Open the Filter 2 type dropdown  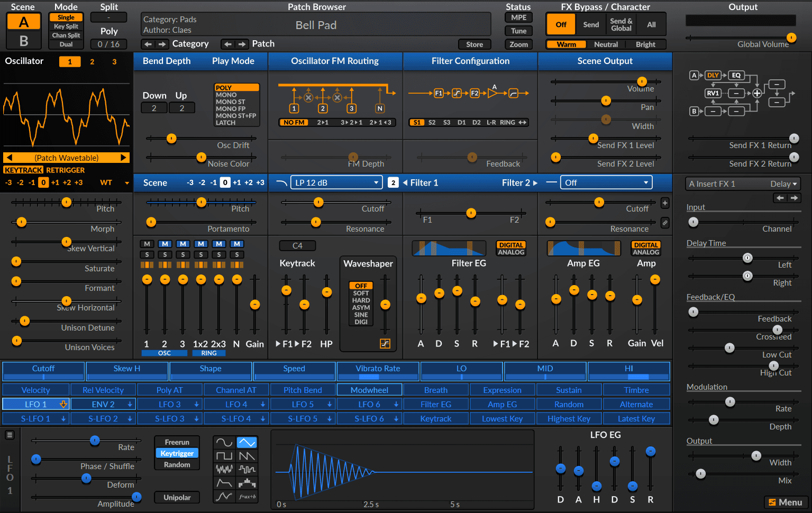pos(606,182)
